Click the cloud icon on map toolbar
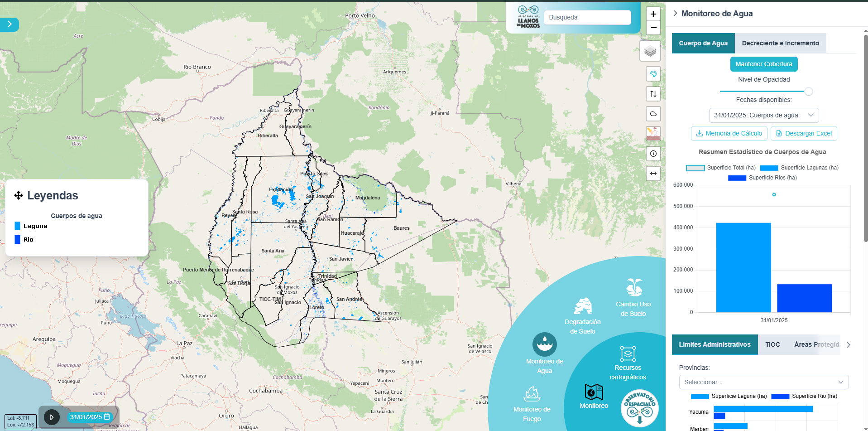 pyautogui.click(x=653, y=114)
